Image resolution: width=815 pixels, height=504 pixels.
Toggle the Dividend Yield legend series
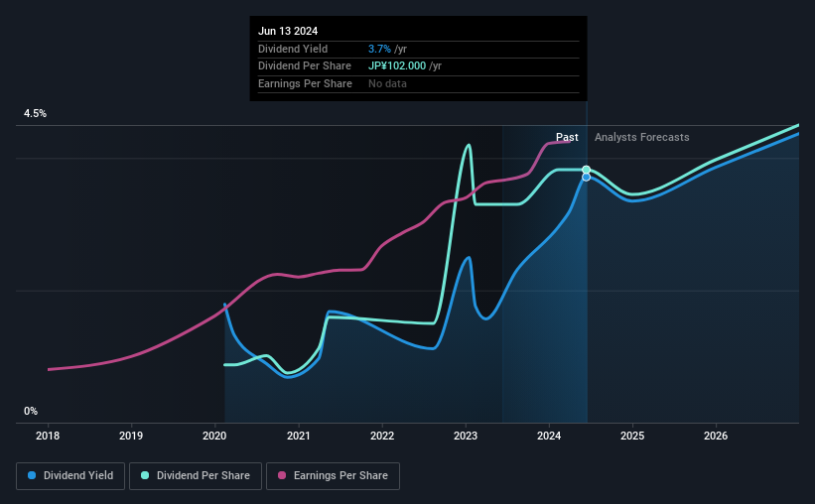pos(70,476)
